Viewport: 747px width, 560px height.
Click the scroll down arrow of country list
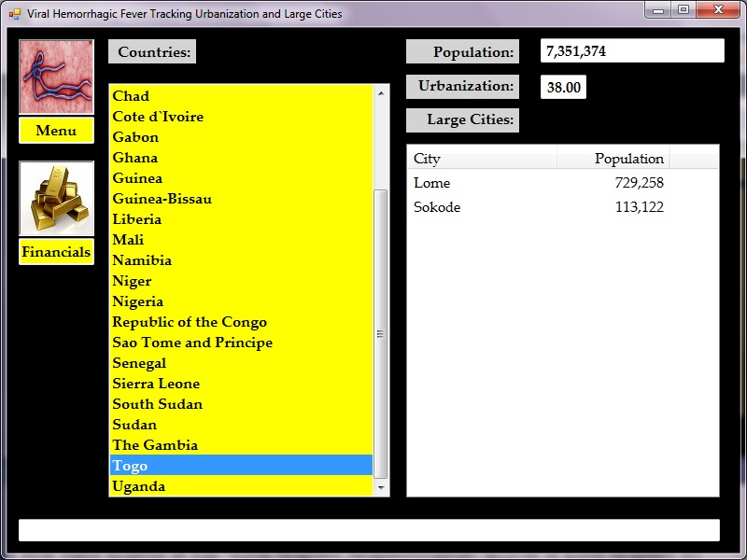tap(381, 487)
